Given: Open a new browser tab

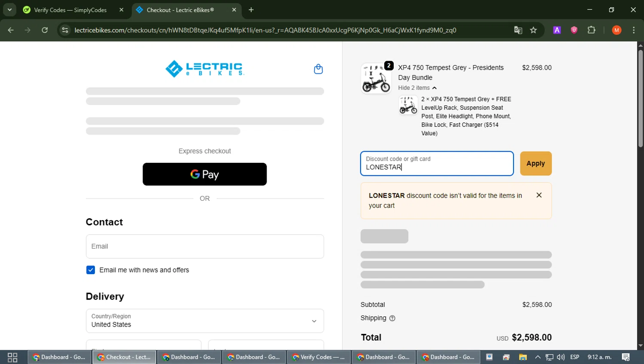Looking at the screenshot, I should [x=251, y=10].
